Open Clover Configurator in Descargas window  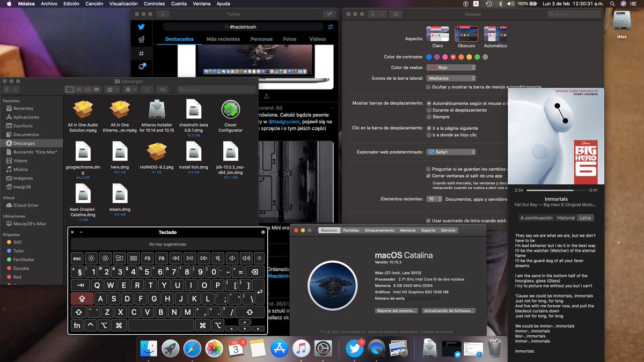[x=230, y=109]
